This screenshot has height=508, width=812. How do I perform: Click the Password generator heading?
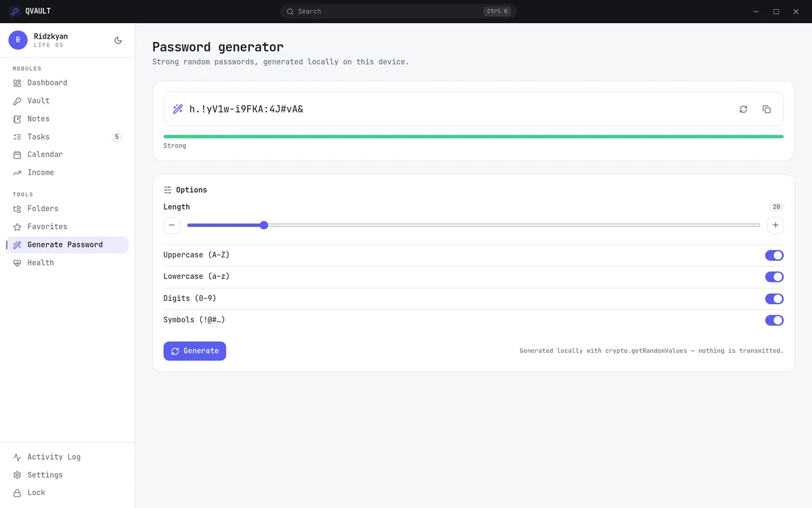(218, 47)
